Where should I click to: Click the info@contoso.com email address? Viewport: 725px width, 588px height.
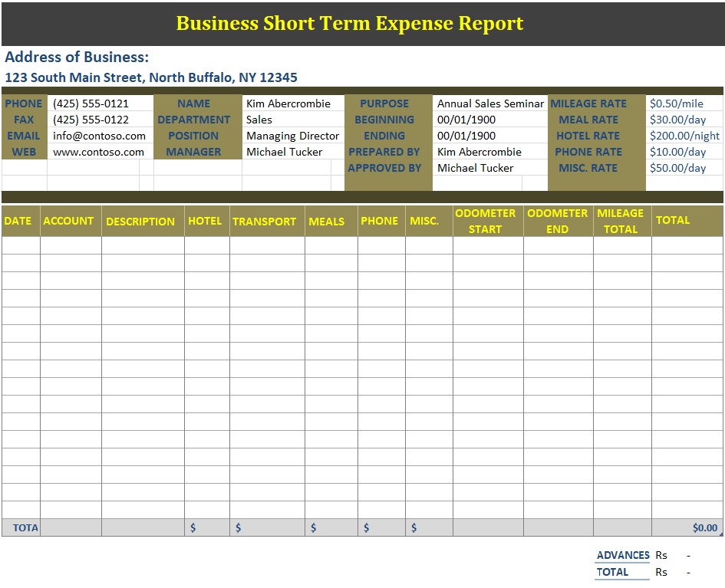click(99, 136)
